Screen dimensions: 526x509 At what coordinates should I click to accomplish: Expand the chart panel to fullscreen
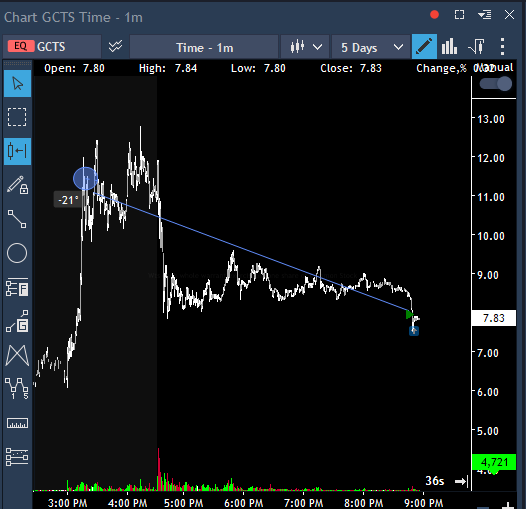coord(460,15)
